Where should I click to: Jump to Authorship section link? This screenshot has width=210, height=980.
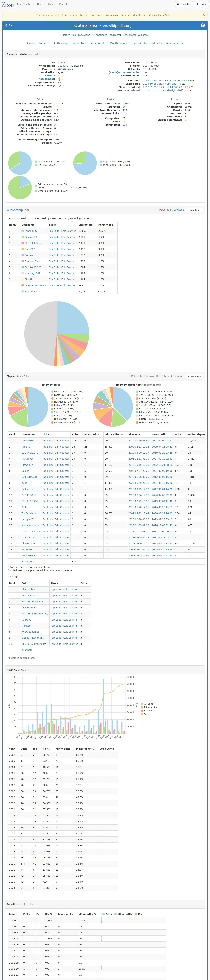tap(61, 43)
